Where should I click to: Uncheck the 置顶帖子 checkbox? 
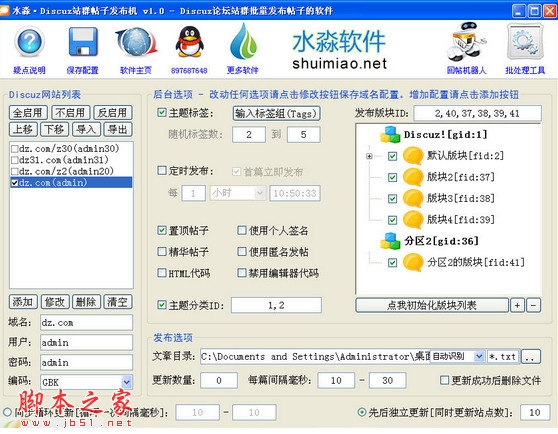tap(162, 230)
